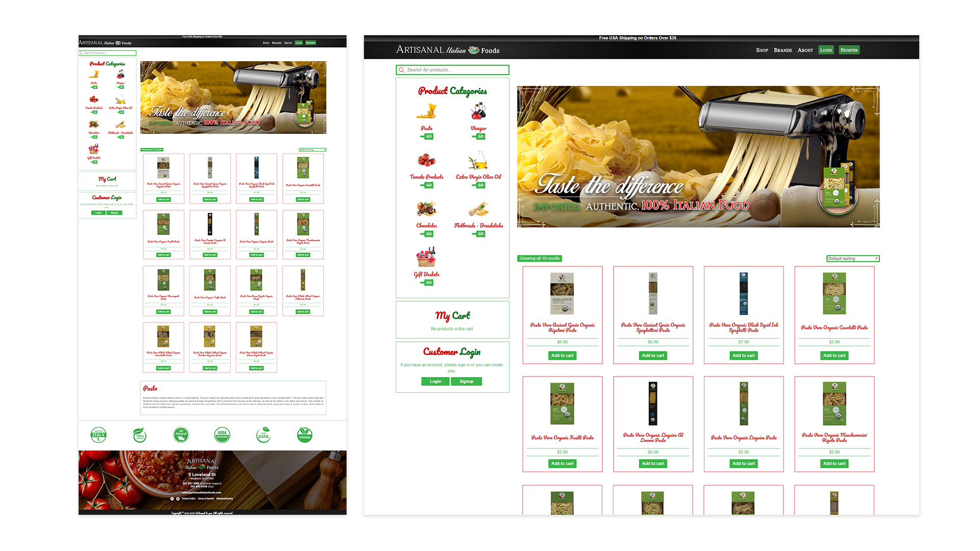Click the Vinegar GO button in large sidebar
Screen dimensions: 980x551
pos(479,137)
